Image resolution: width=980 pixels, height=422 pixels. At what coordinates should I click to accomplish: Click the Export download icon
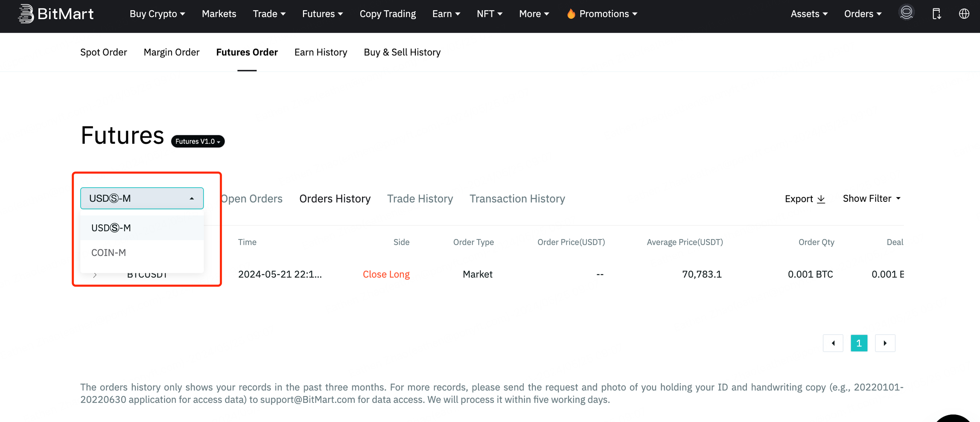pyautogui.click(x=820, y=199)
